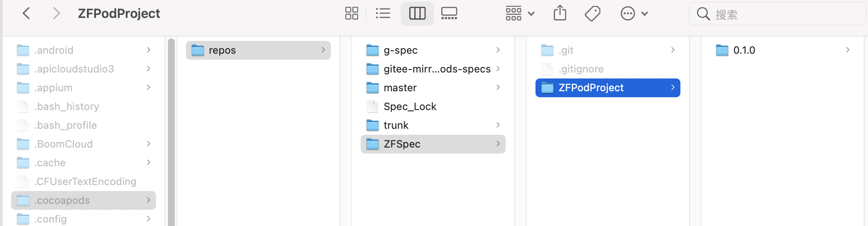Go back with the left arrow
Screen dimensions: 868x226
coord(26,14)
